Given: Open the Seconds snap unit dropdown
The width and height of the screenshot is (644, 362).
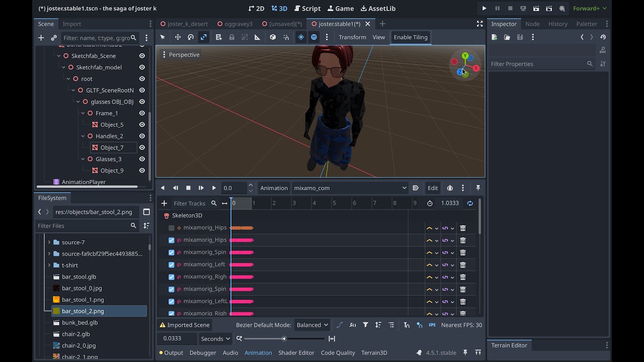Looking at the screenshot, I should pos(215,339).
